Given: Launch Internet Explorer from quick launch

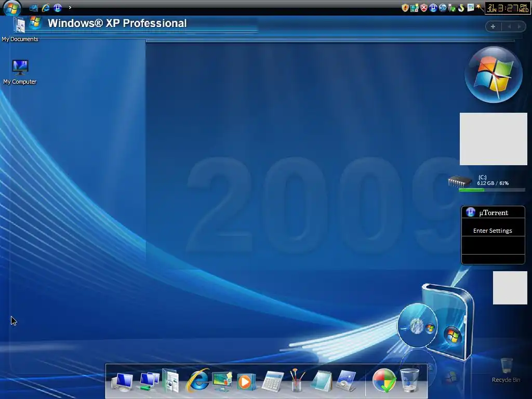Looking at the screenshot, I should click(46, 7).
